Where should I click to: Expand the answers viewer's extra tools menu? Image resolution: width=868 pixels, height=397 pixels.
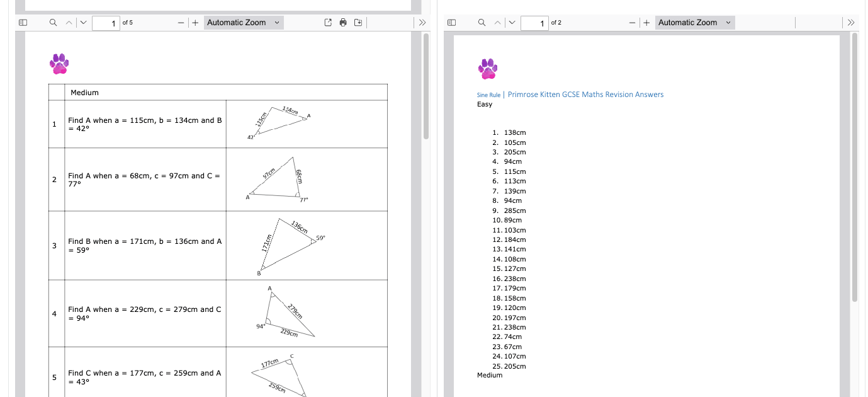tap(851, 22)
